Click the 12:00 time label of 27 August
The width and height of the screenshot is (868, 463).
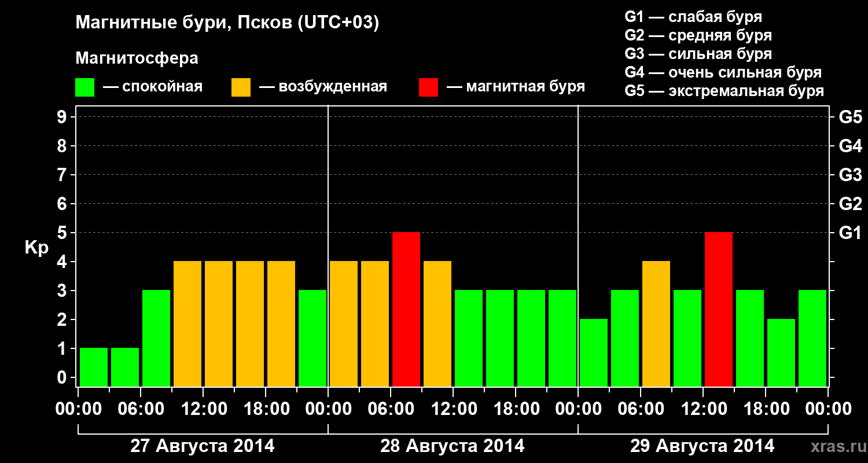tap(203, 409)
